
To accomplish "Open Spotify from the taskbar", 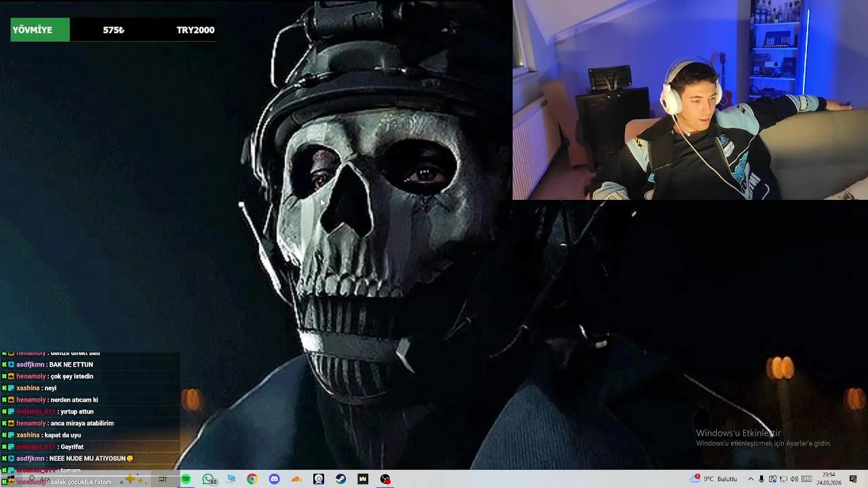I will (x=186, y=479).
